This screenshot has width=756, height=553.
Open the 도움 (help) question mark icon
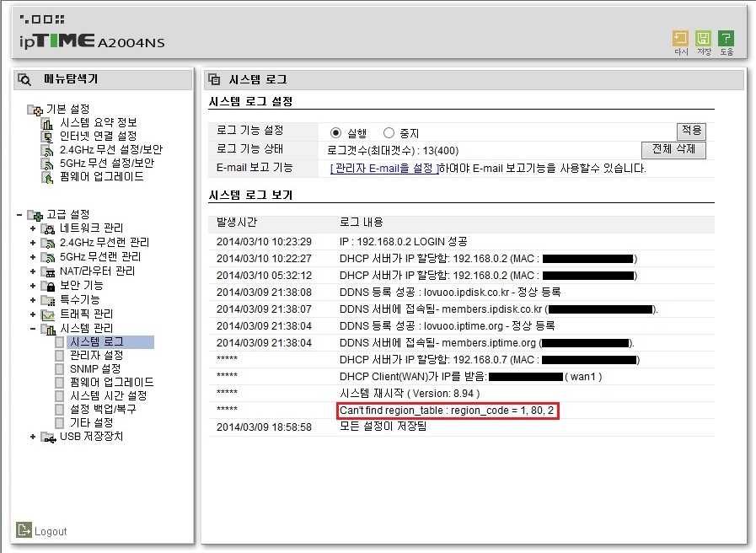click(x=727, y=38)
